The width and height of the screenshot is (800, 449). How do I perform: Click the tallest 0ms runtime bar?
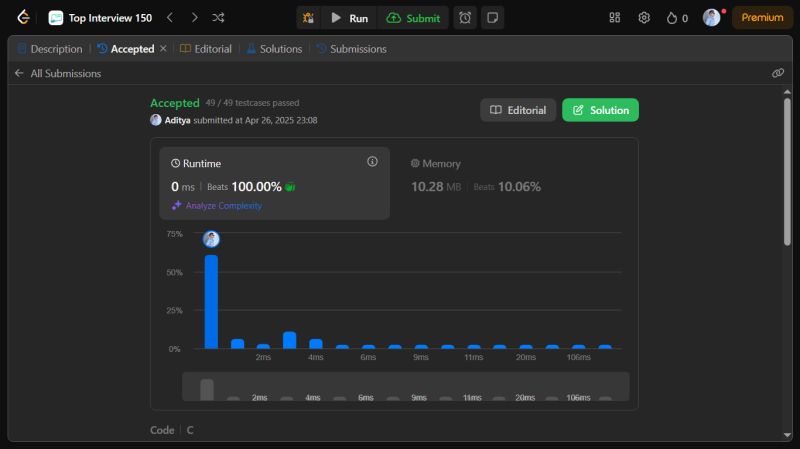211,302
